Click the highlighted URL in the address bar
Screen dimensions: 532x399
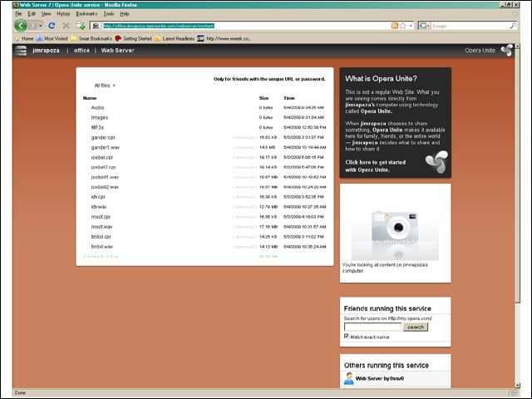pos(159,26)
